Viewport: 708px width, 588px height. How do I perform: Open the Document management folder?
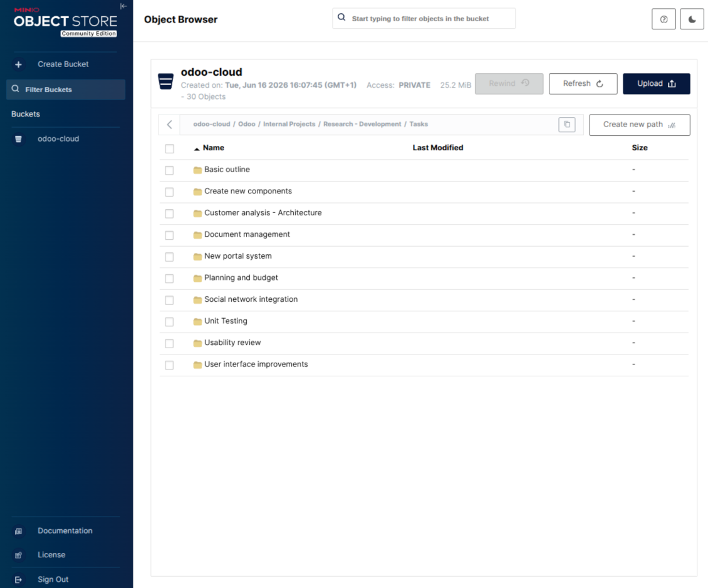pos(247,235)
